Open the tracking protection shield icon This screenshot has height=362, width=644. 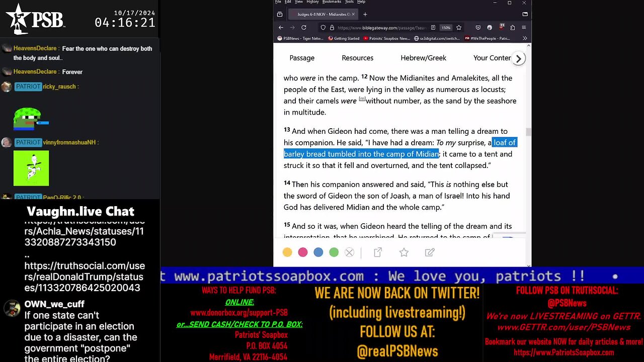coord(323,28)
